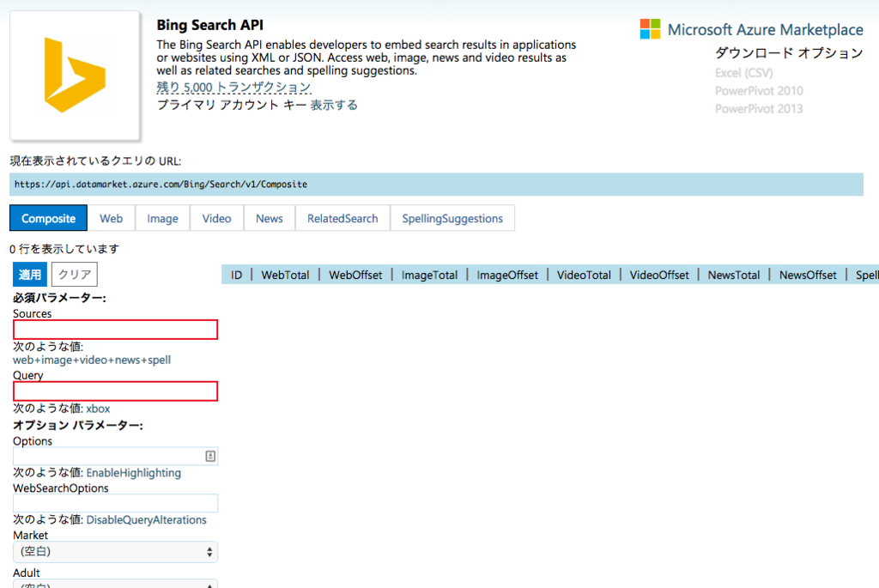
Task: Use sample value web+image+video+news+spell
Action: pyautogui.click(x=92, y=360)
